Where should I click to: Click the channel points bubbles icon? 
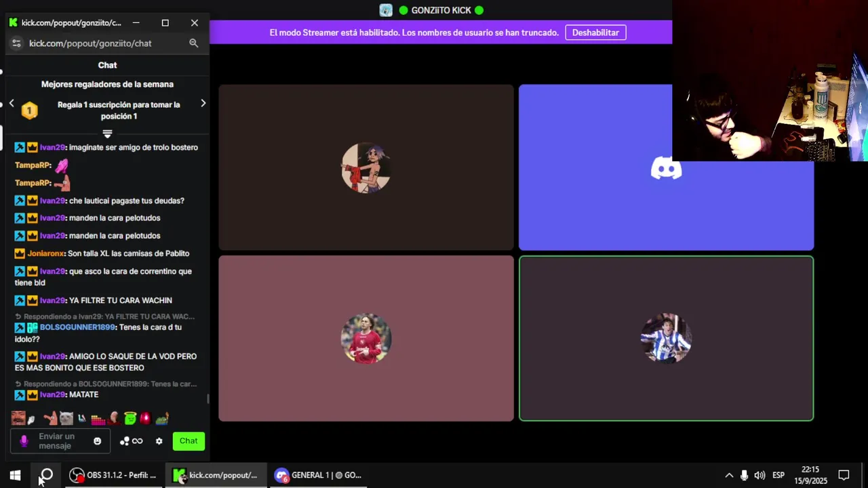[x=125, y=441]
